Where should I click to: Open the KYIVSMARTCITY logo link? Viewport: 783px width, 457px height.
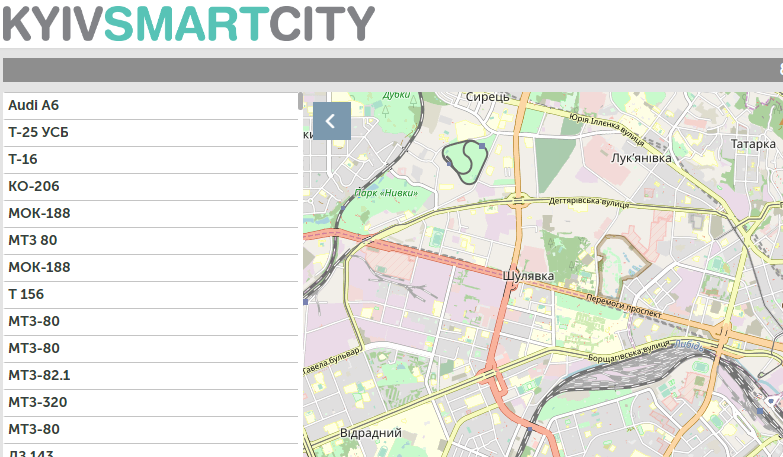click(189, 23)
